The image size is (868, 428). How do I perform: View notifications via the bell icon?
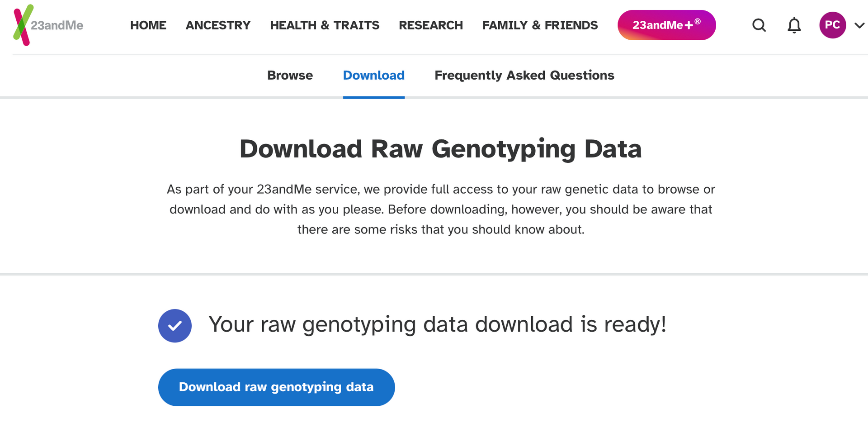coord(794,25)
